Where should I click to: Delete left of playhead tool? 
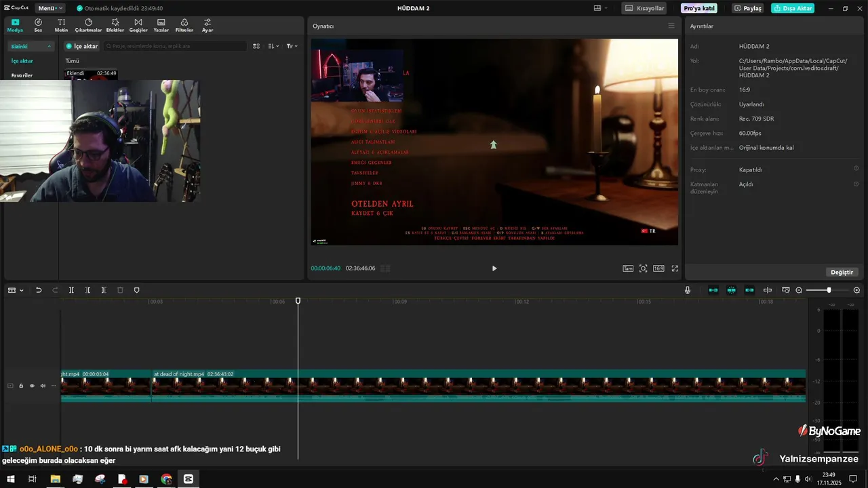point(87,290)
